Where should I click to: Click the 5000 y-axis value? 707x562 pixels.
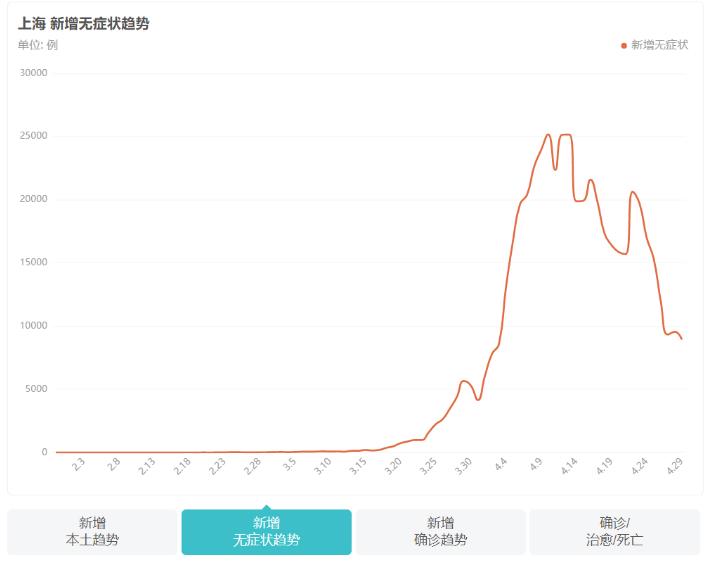coord(35,389)
